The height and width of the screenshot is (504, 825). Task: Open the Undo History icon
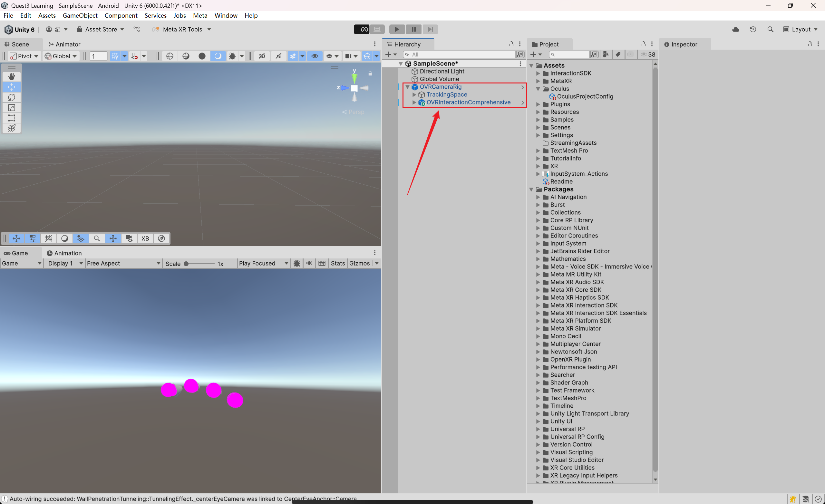[x=753, y=29]
